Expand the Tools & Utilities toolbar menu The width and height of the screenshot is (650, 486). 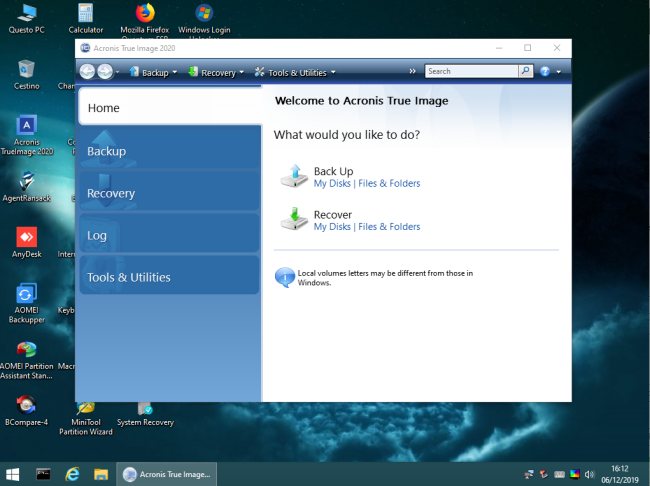[x=295, y=72]
